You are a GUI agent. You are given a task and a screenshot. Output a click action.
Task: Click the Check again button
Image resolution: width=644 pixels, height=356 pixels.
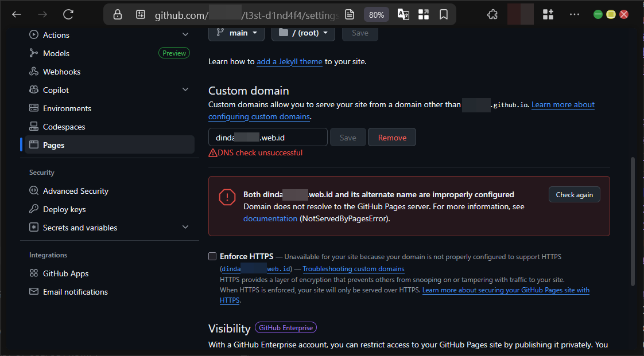(574, 194)
